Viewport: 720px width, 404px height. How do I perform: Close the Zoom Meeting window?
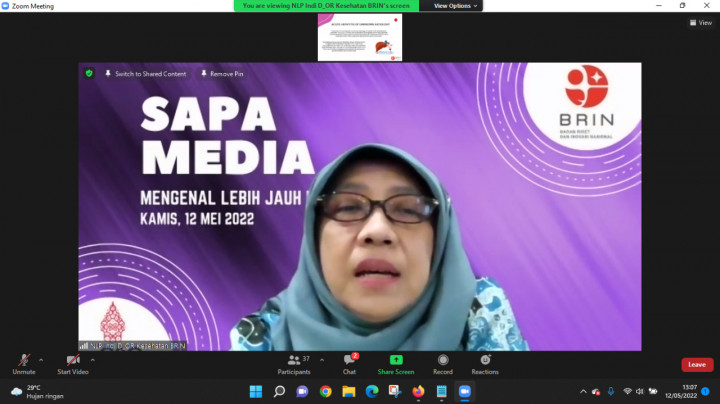(707, 6)
